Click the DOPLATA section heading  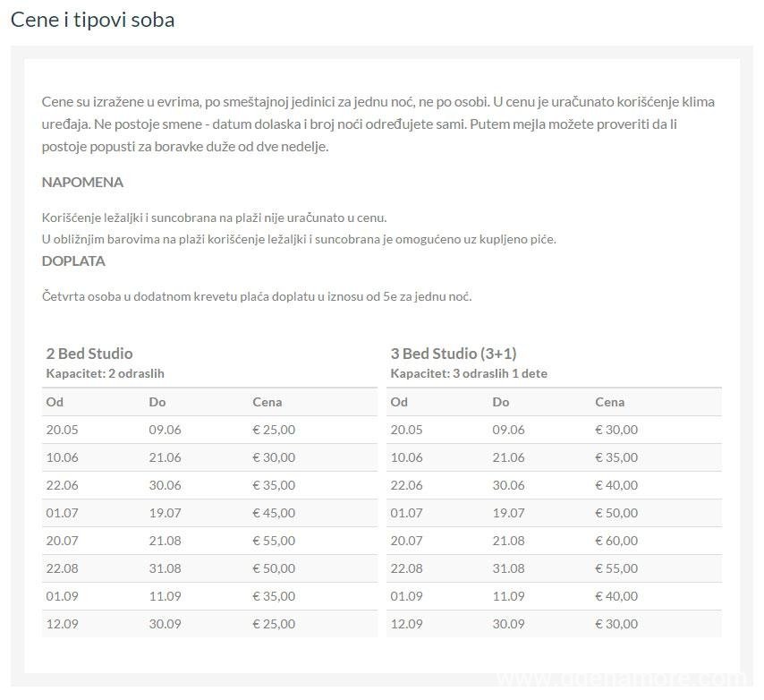tap(73, 260)
